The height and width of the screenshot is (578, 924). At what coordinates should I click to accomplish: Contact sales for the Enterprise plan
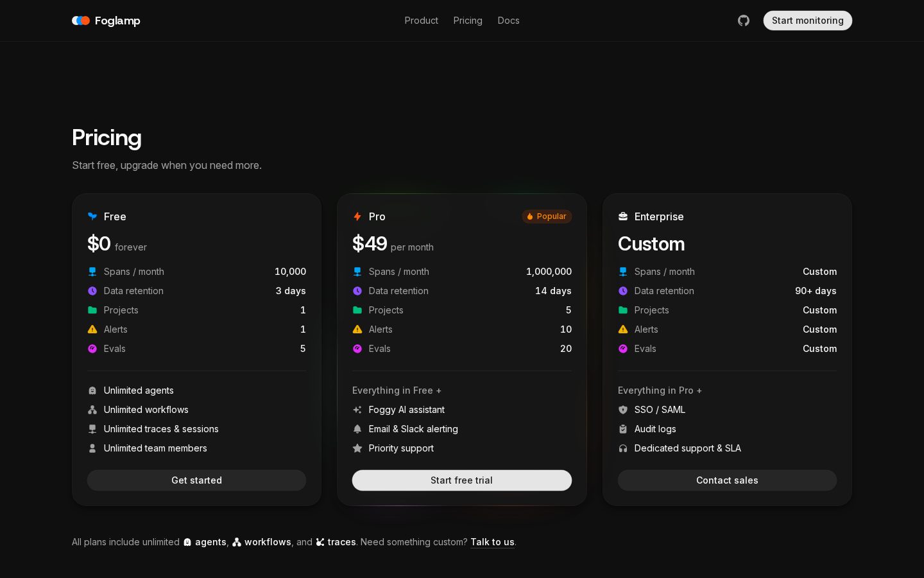727,480
